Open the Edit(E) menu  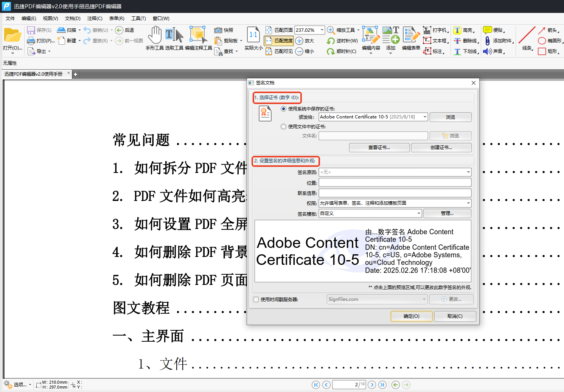coord(29,18)
